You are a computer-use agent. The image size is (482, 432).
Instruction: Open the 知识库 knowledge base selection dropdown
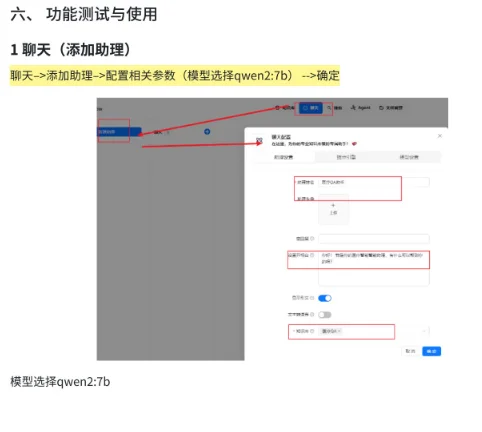374,331
